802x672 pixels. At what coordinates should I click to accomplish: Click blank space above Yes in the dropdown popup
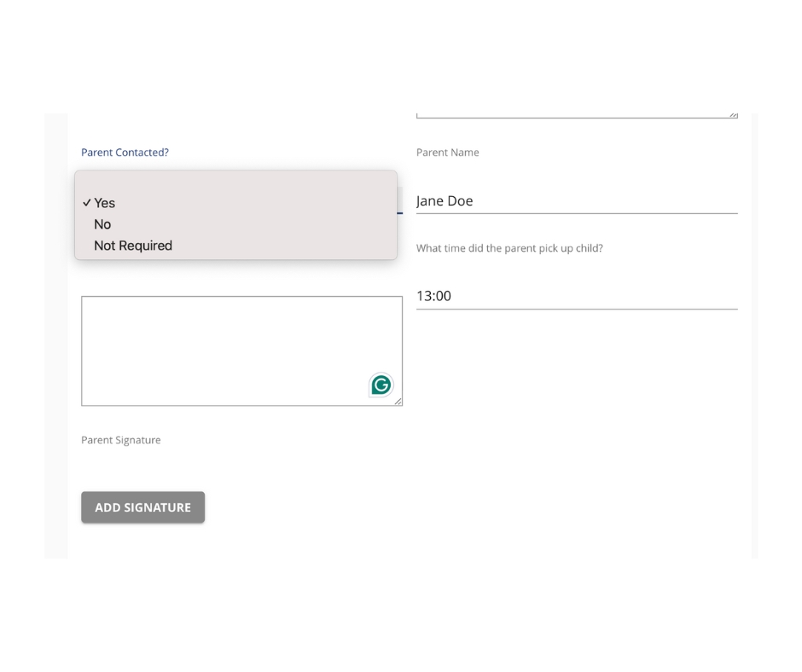[x=235, y=181]
